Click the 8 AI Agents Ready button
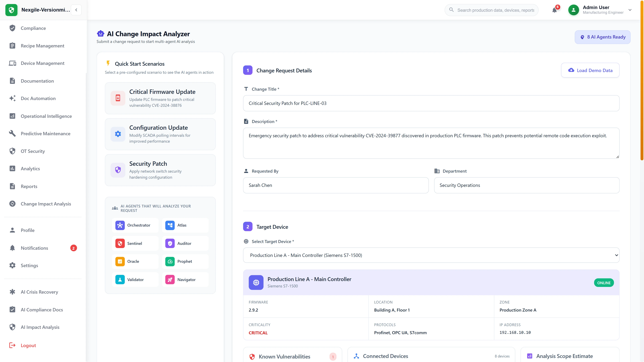Screen dimensions: 644x362 [x=603, y=37]
